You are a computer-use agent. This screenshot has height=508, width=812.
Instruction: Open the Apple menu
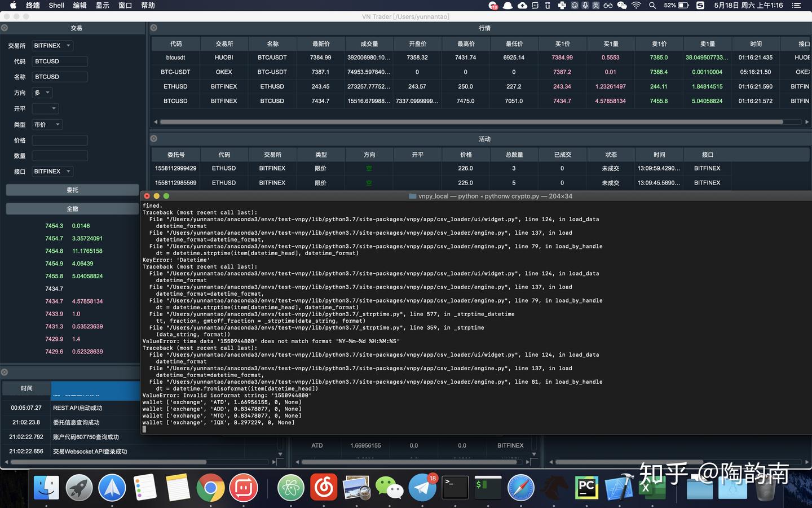pyautogui.click(x=13, y=5)
